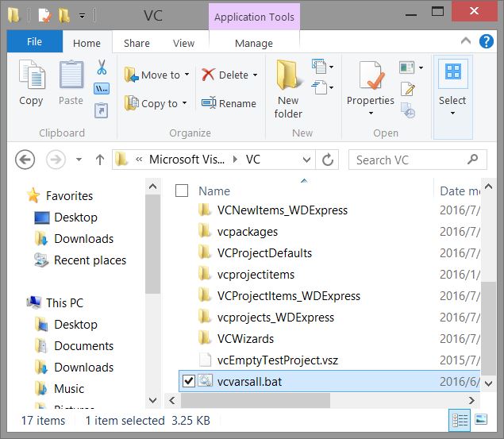Expand the Select dropdown arrow
This screenshot has width=504, height=439.
(452, 113)
